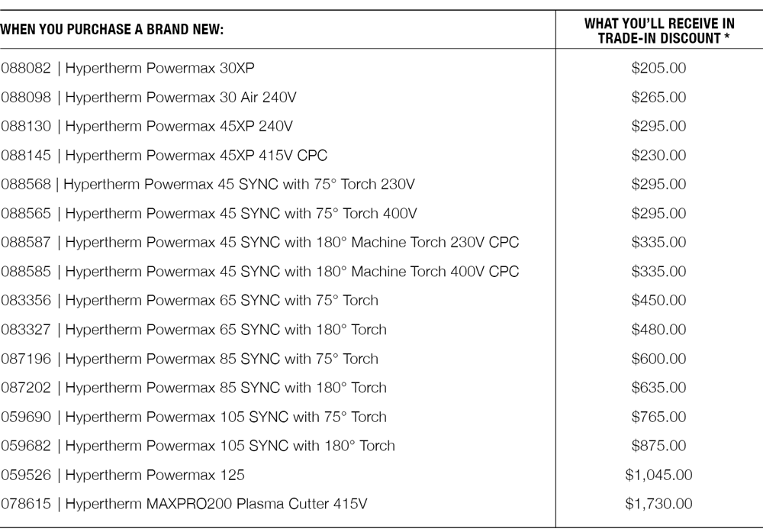Screen dimensions: 763x532
Task: Click the 088098 Powermax 30 Air 240V entry
Action: pos(149,98)
